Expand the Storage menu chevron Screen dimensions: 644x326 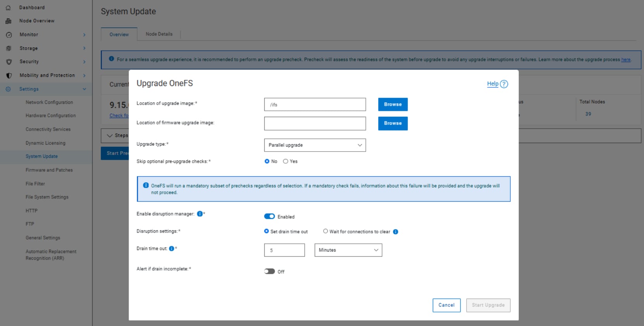(x=84, y=48)
